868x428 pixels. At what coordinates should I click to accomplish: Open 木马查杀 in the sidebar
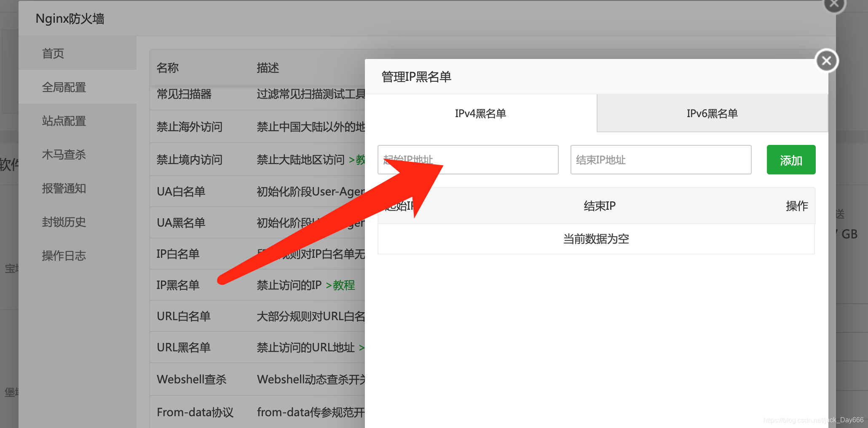(x=78, y=155)
